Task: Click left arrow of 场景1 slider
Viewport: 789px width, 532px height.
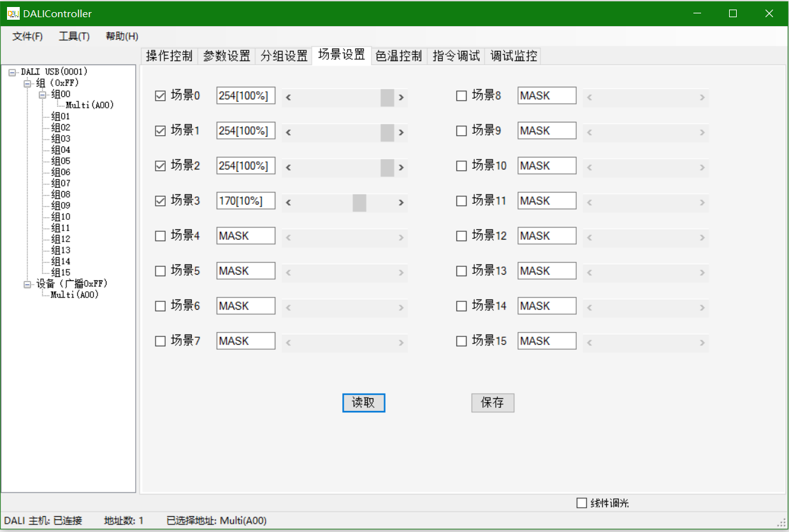Action: click(289, 133)
